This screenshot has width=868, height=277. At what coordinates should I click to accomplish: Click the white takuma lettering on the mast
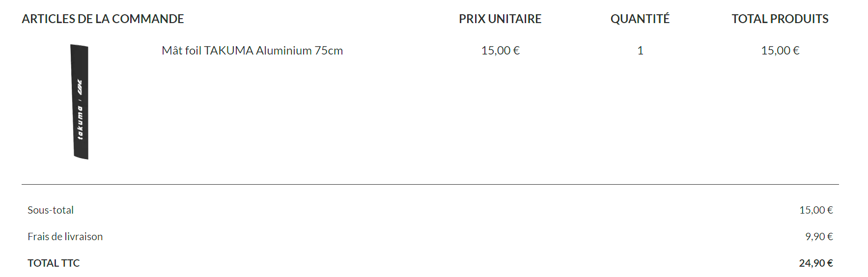click(80, 123)
